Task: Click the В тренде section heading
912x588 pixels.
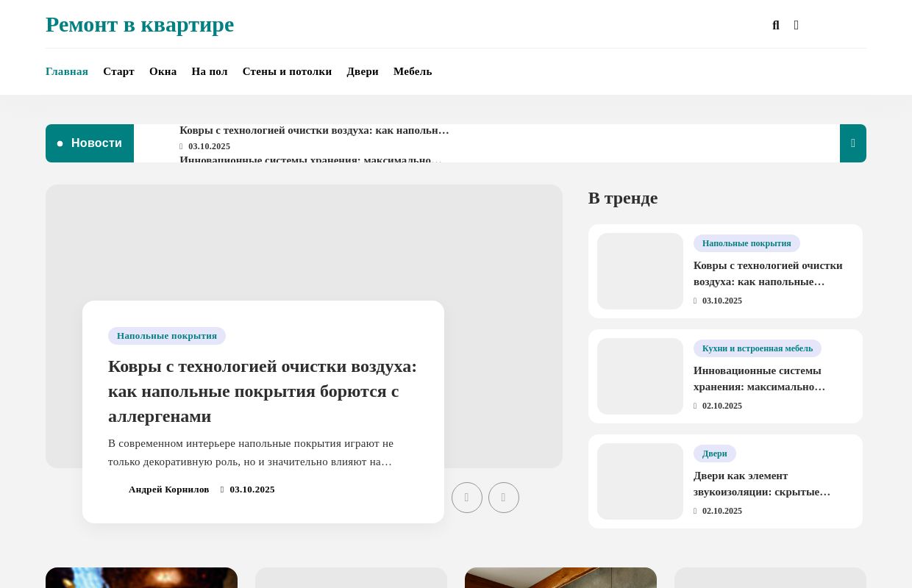Action: pos(623,198)
